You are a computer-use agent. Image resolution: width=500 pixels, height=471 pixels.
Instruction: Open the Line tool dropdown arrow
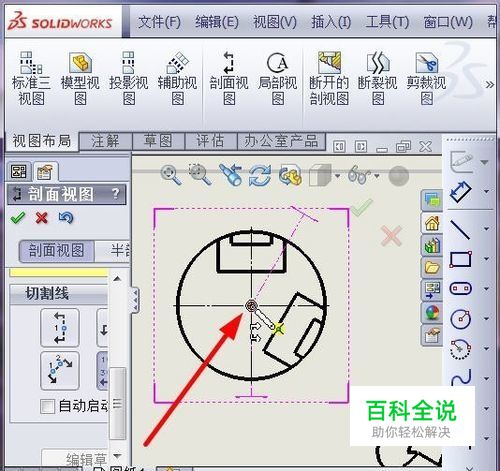486,229
